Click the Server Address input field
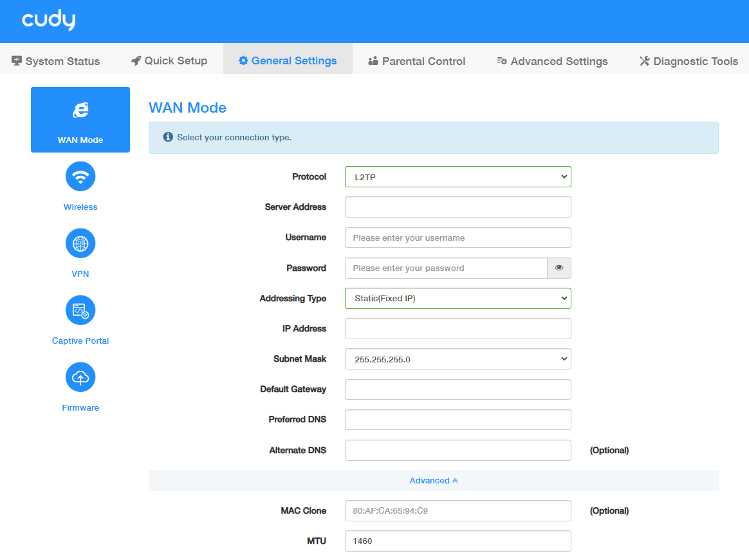 click(458, 207)
